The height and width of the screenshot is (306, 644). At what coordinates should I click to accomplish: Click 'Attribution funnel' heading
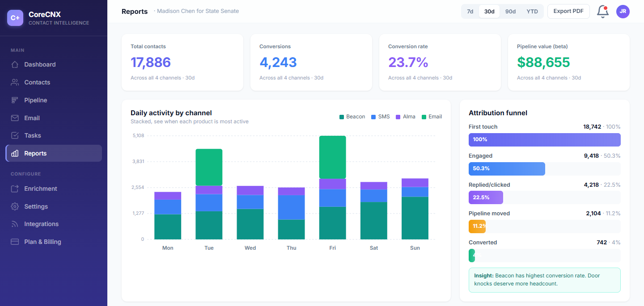498,113
